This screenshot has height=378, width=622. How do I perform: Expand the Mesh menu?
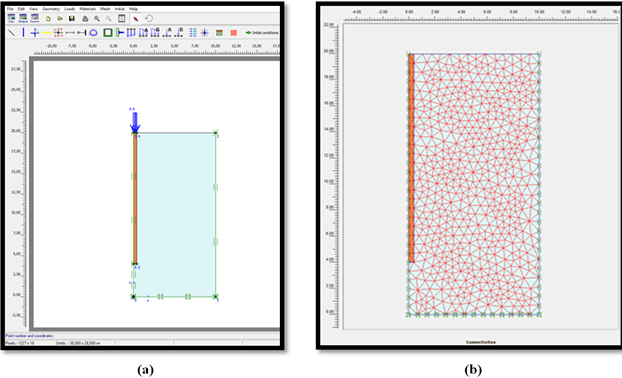(105, 9)
